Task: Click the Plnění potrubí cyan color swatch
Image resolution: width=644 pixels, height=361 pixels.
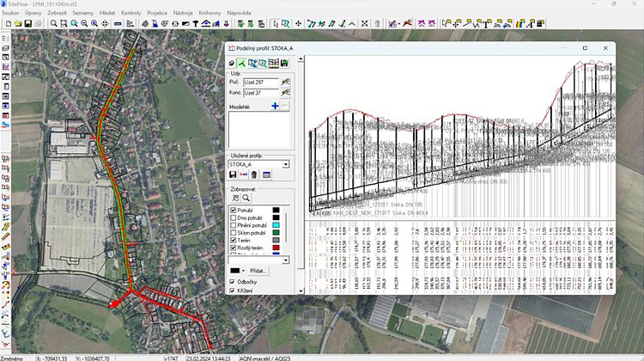Action: coord(276,225)
